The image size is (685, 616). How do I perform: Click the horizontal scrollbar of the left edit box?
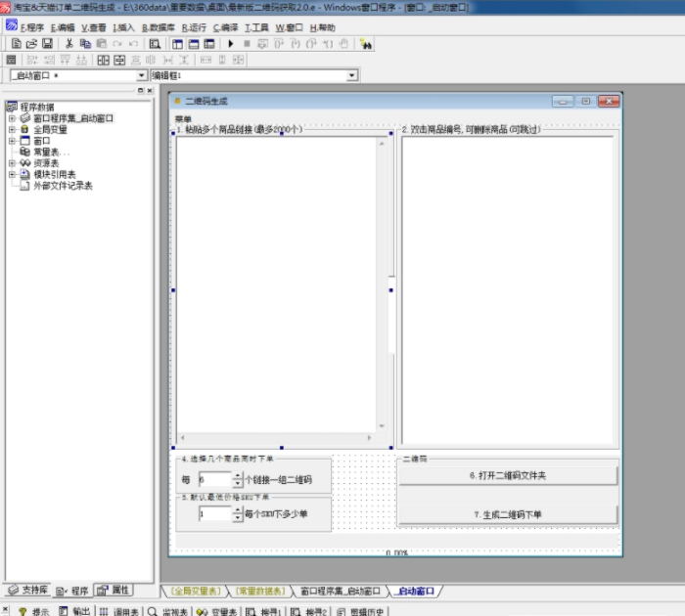(275, 436)
